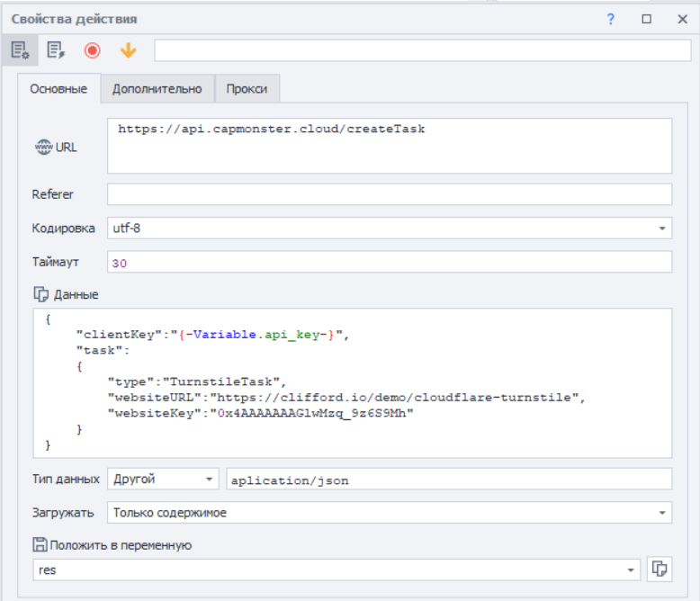Click the orange down arrow icon
700x601 pixels.
pos(128,50)
